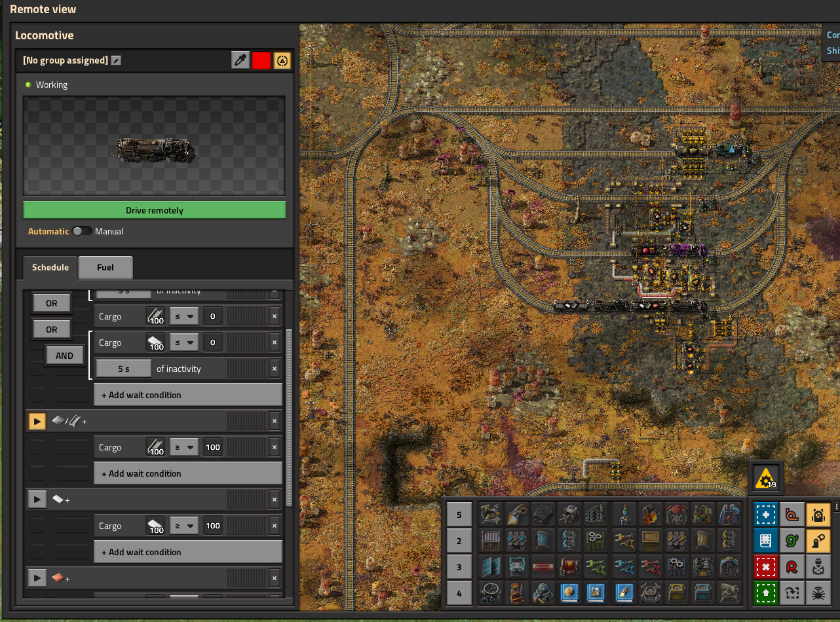Select the yellow transport belt in quickbar
This screenshot has height=622, width=840.
(678, 541)
